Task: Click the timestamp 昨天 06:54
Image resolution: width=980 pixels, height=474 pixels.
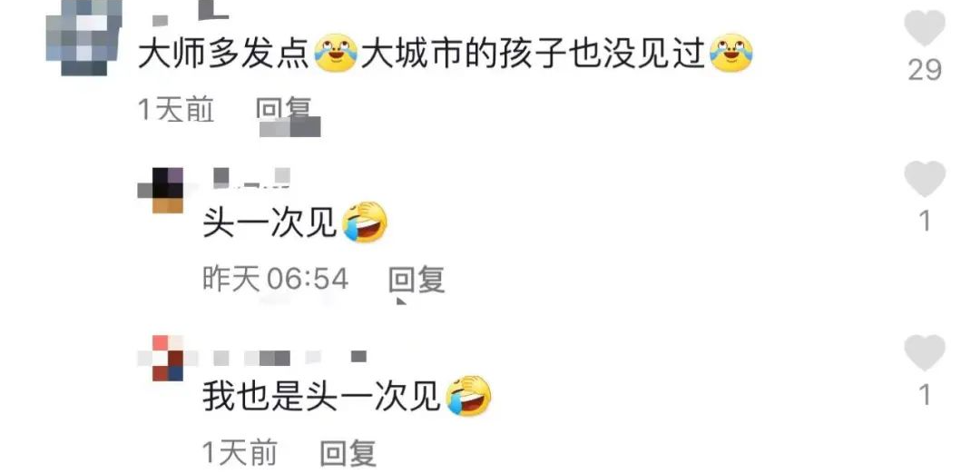Action: [275, 279]
